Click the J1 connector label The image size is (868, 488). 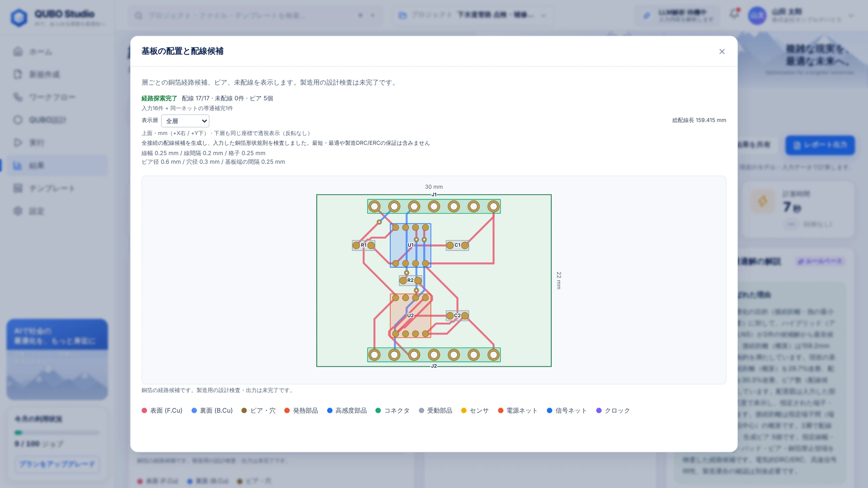[x=434, y=195]
